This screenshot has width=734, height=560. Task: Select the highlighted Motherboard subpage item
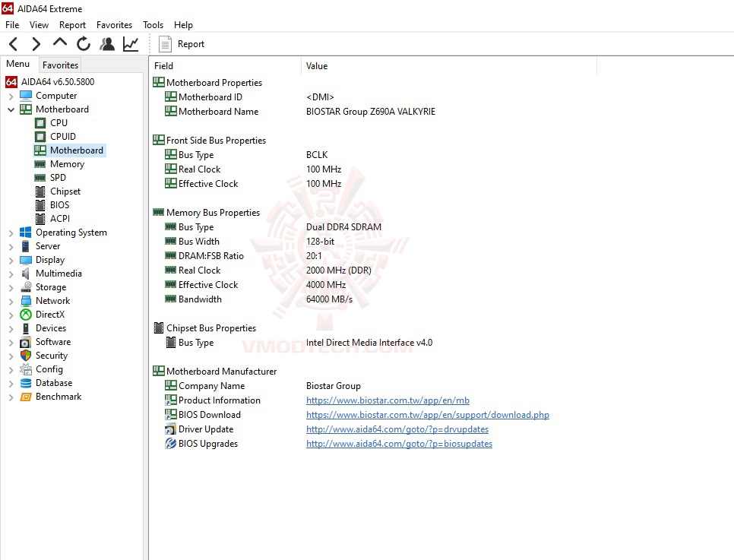pos(70,150)
